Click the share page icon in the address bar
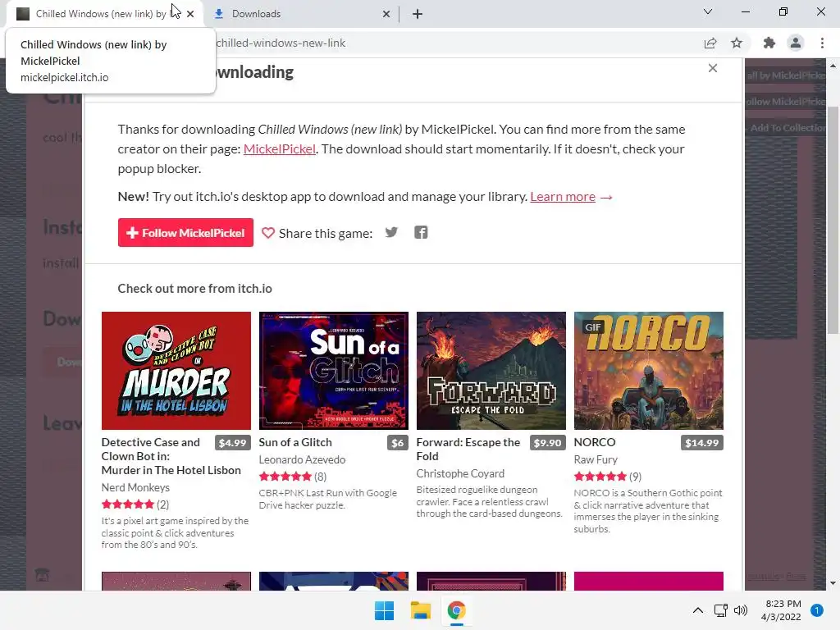 [710, 43]
